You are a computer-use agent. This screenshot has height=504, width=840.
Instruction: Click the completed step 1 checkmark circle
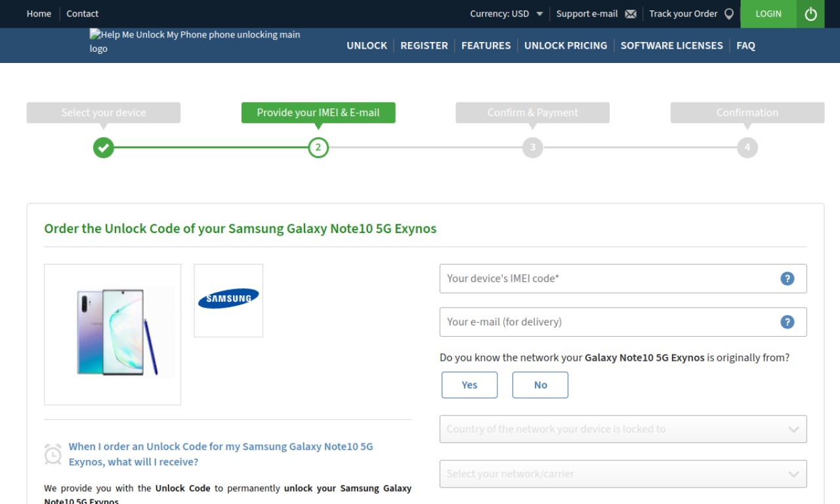coord(103,148)
